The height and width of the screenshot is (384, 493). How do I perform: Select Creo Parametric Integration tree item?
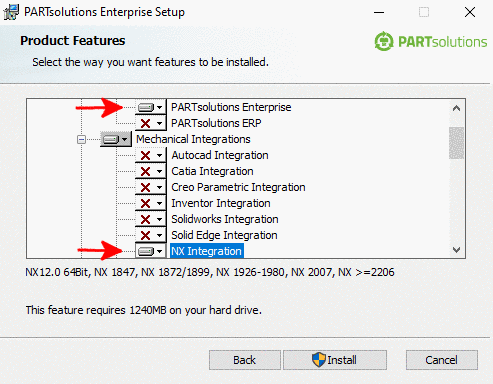(238, 187)
